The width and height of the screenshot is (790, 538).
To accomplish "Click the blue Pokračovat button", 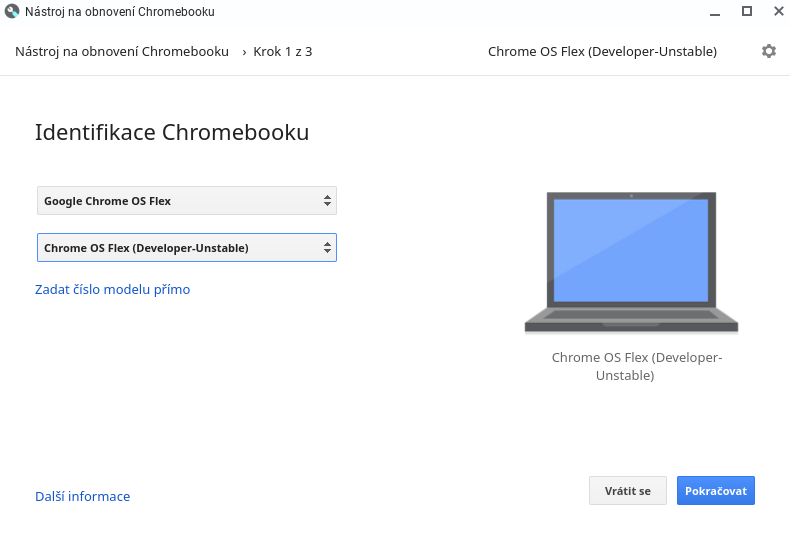I will (715, 491).
